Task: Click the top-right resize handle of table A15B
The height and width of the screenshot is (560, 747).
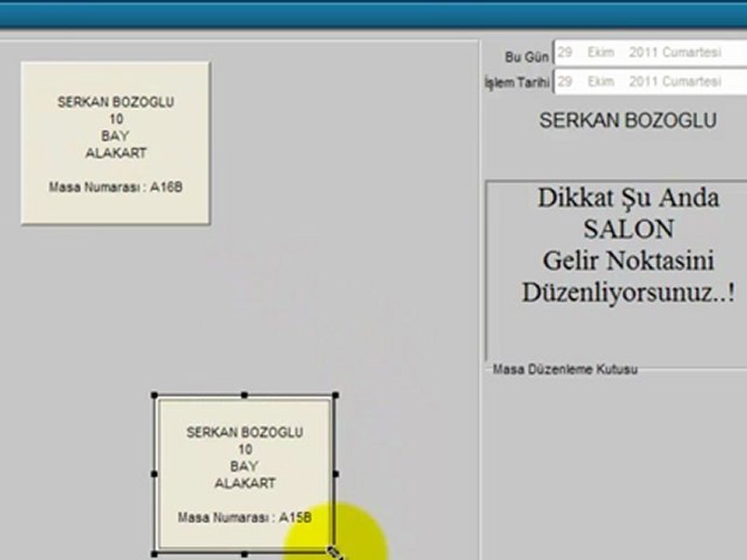Action: (x=335, y=395)
